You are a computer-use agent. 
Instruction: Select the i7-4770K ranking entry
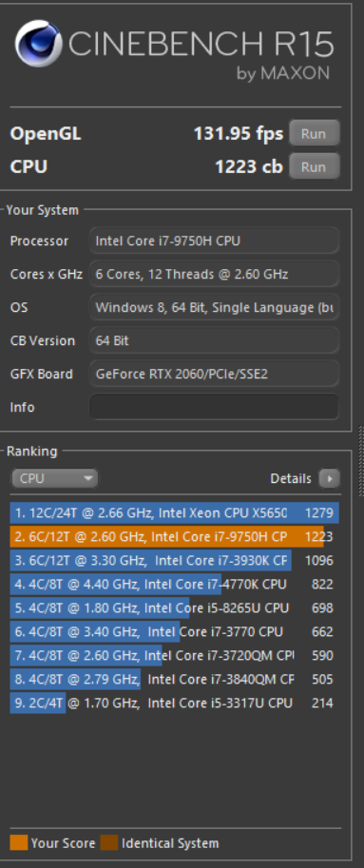coord(174,584)
